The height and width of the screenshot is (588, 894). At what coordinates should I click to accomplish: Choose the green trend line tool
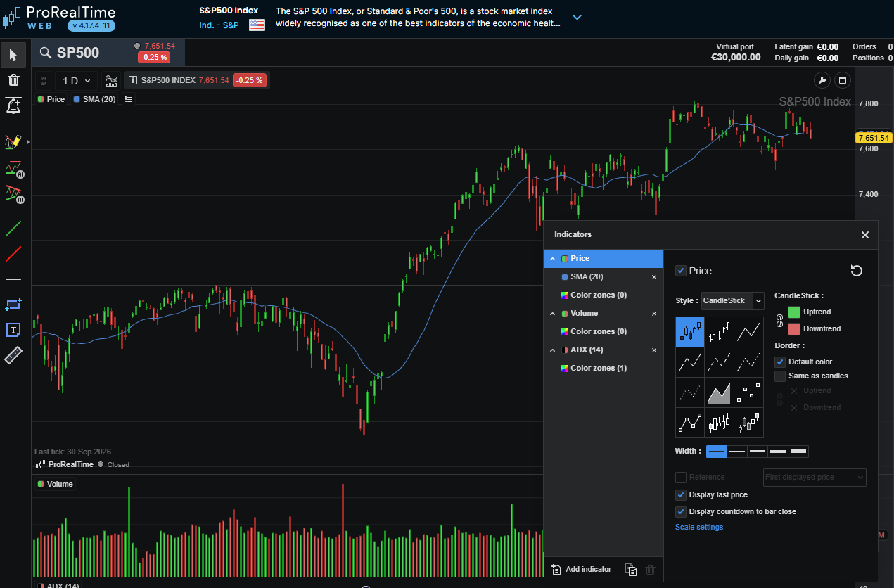(13, 229)
